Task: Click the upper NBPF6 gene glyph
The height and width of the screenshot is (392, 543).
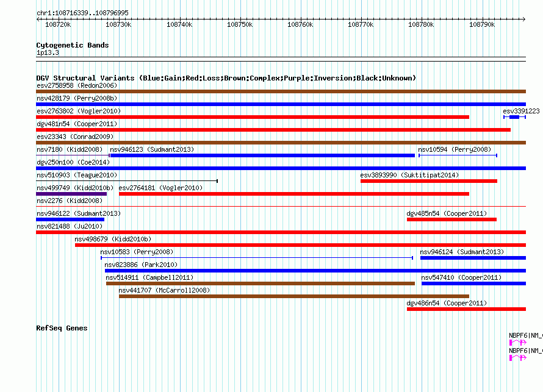Action: pyautogui.click(x=518, y=343)
